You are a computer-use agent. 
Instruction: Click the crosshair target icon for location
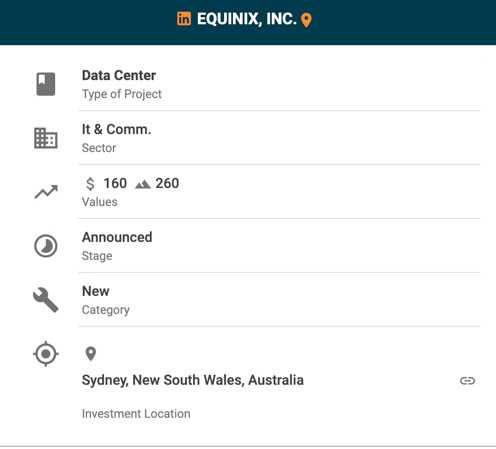point(46,354)
